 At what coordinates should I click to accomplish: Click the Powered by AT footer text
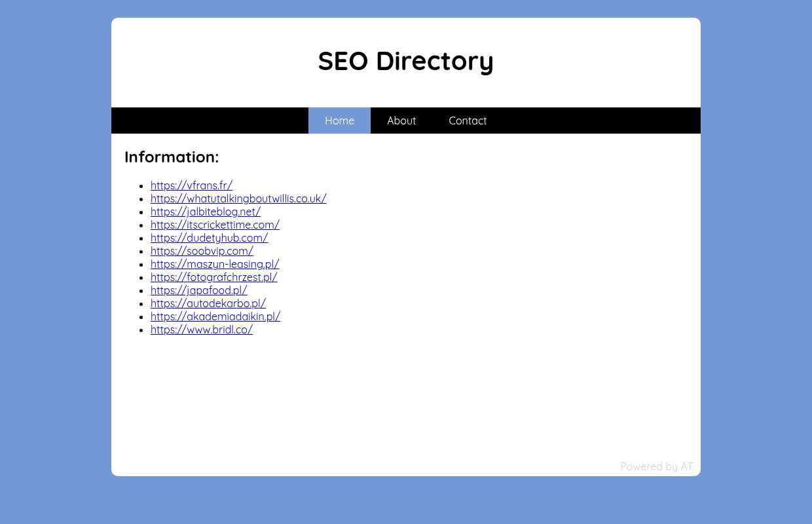[x=657, y=466]
